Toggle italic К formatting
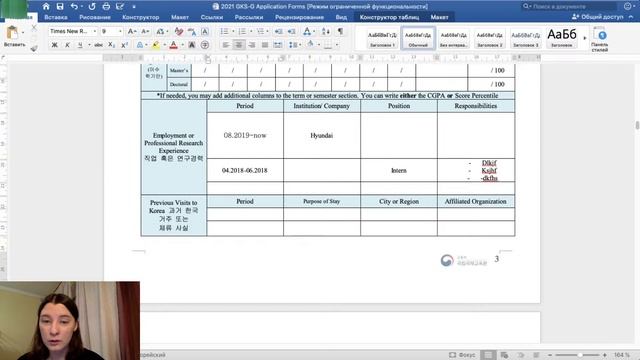This screenshot has width=640, height=360. pyautogui.click(x=67, y=45)
